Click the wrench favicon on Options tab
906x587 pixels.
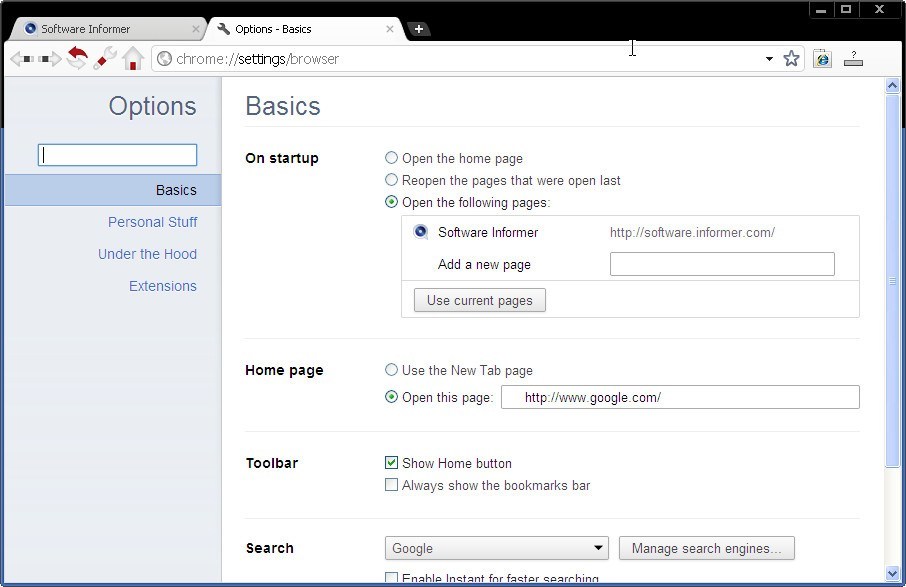coord(224,29)
